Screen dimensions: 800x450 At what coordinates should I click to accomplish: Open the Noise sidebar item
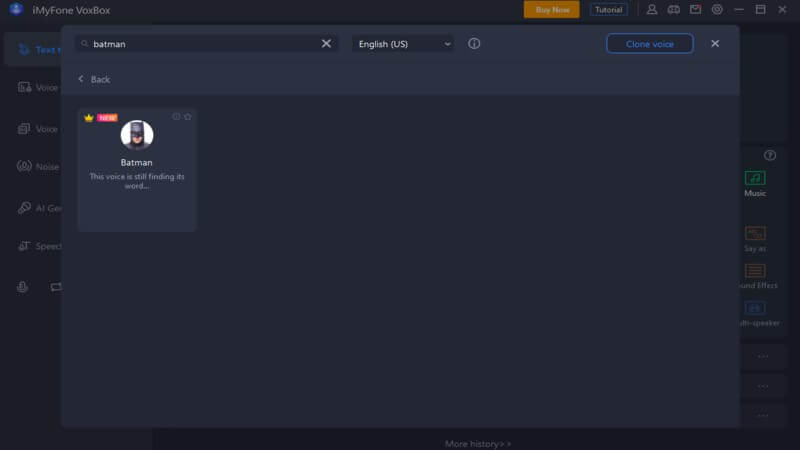(x=38, y=166)
